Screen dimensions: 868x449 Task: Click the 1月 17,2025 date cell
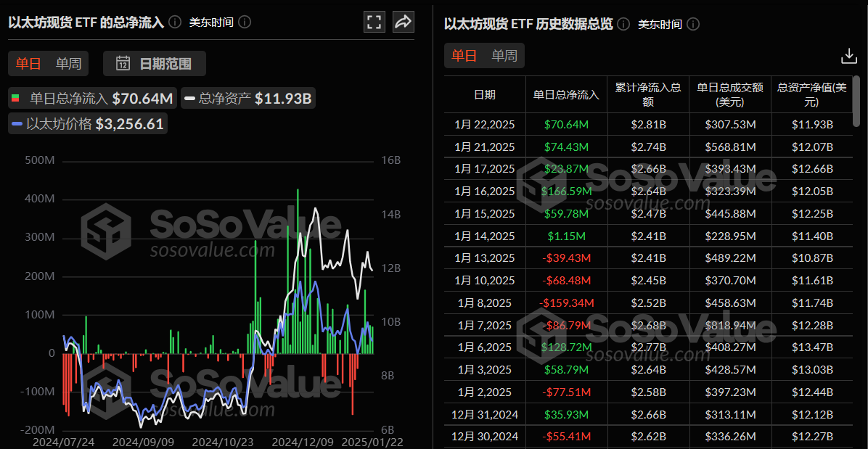click(485, 169)
